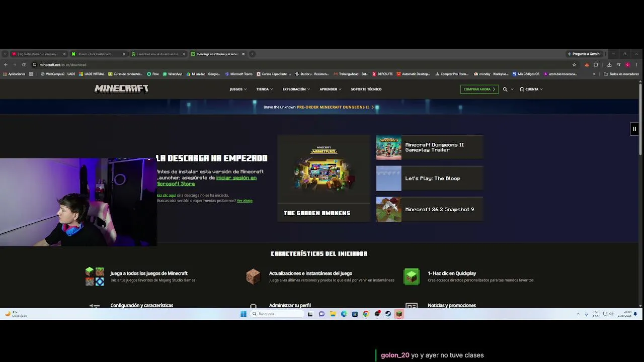Screen dimensions: 644x362
Task: Open the tab search dropdown arrow
Action: point(5,54)
